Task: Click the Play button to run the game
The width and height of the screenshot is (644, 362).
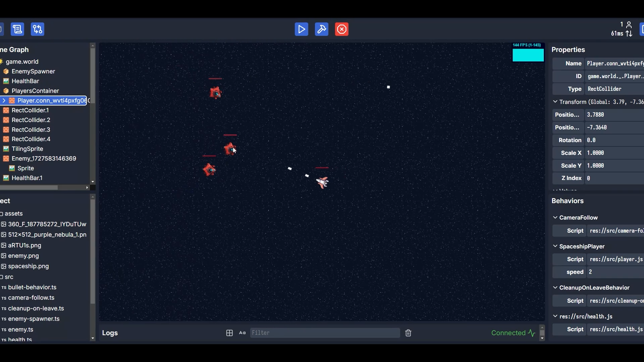Action: pos(301,29)
